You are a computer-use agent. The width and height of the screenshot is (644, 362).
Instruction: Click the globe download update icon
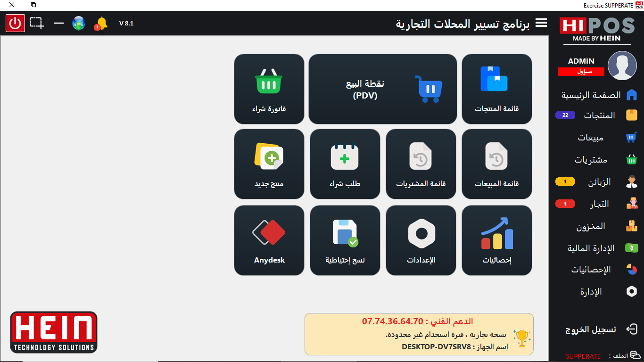[x=79, y=23]
